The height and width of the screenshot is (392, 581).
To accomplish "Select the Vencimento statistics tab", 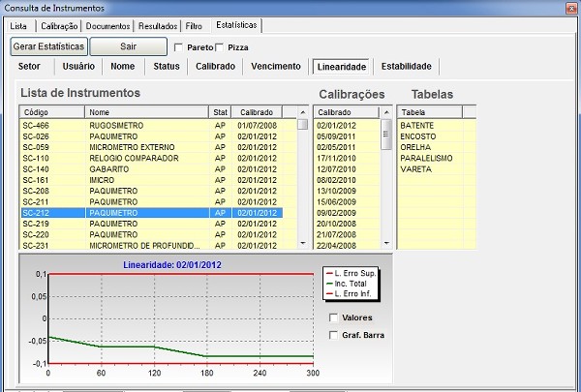I will [276, 67].
